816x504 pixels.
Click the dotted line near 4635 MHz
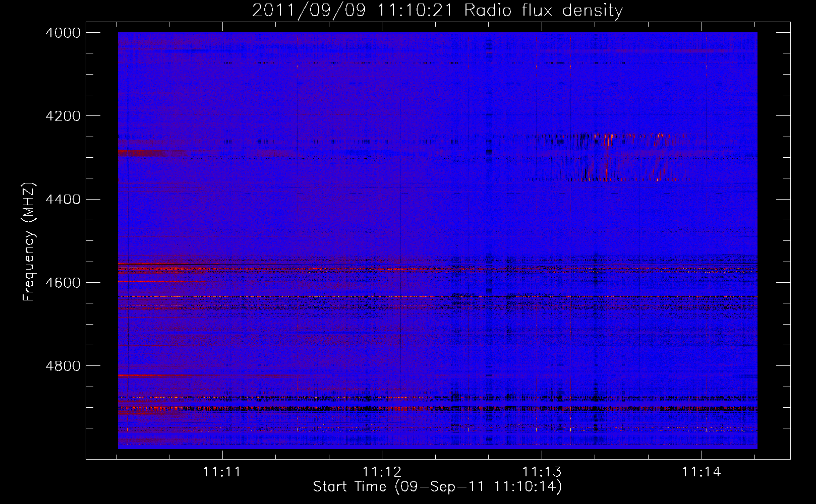tap(438, 297)
